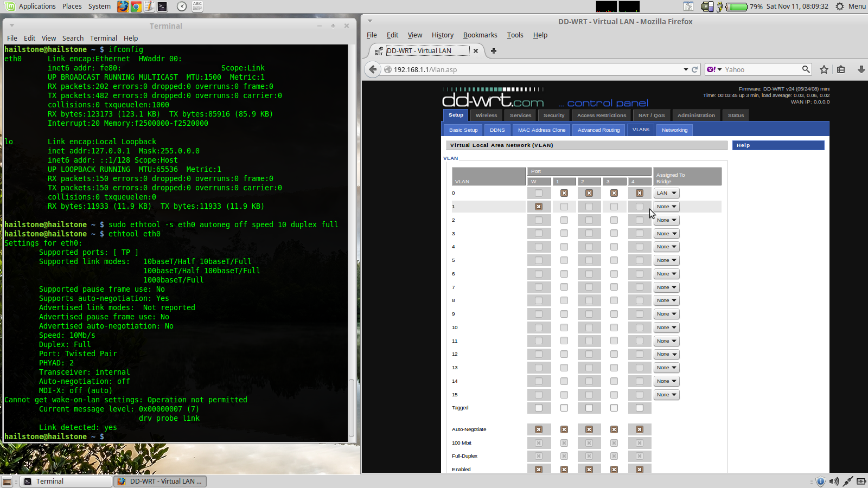
Task: Uncheck VLAN 0 port 4 checkbox
Action: tap(640, 193)
